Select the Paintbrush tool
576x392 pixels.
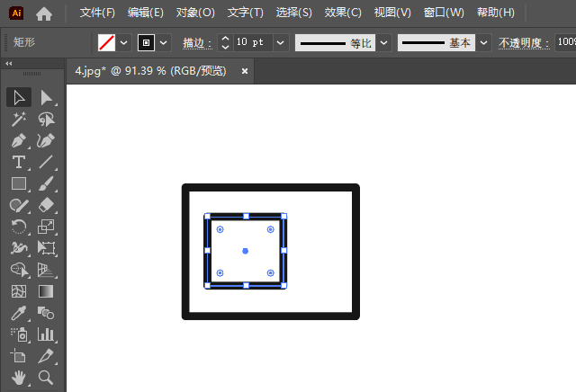[46, 183]
